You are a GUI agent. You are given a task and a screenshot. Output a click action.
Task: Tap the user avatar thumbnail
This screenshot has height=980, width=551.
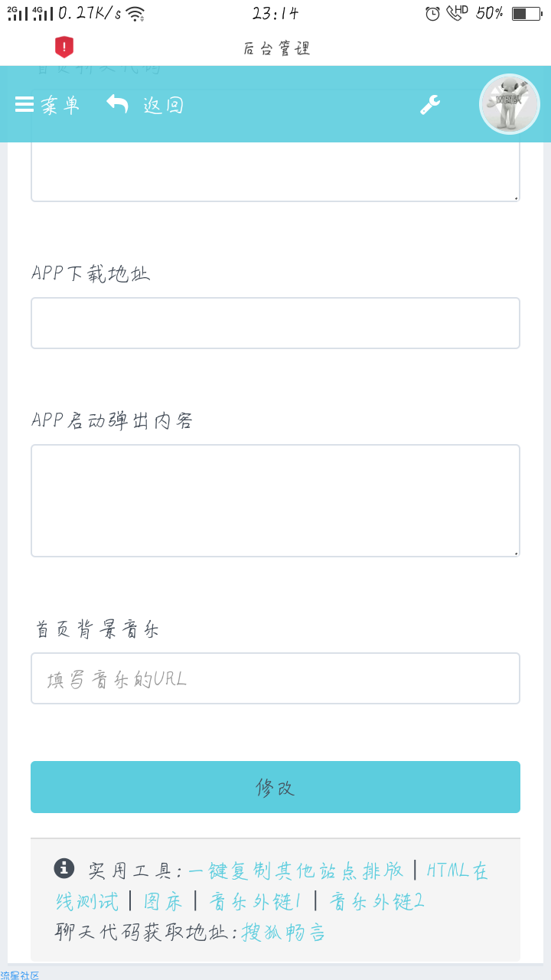510,104
